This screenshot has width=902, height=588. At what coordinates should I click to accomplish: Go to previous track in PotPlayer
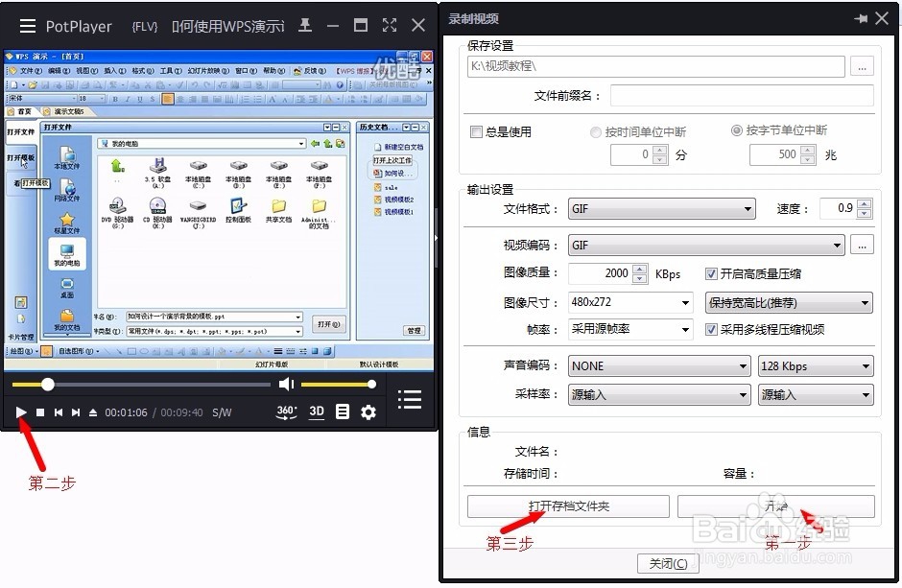coord(59,412)
